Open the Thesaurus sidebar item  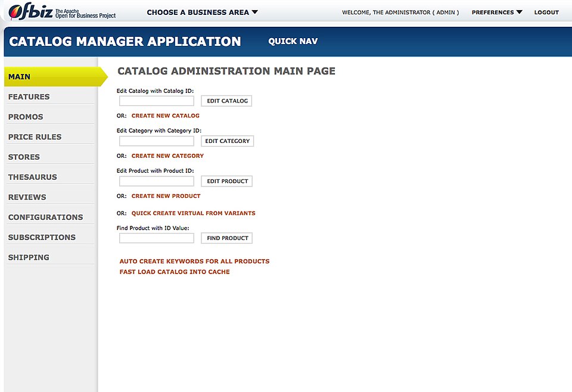tap(32, 177)
